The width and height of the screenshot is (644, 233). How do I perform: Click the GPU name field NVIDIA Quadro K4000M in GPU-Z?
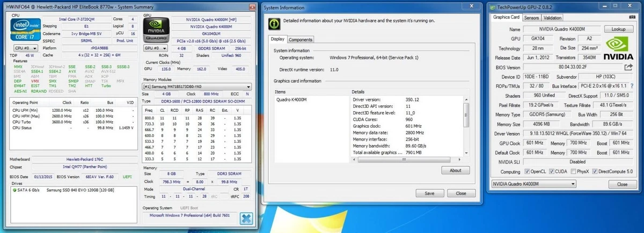[x=561, y=29]
